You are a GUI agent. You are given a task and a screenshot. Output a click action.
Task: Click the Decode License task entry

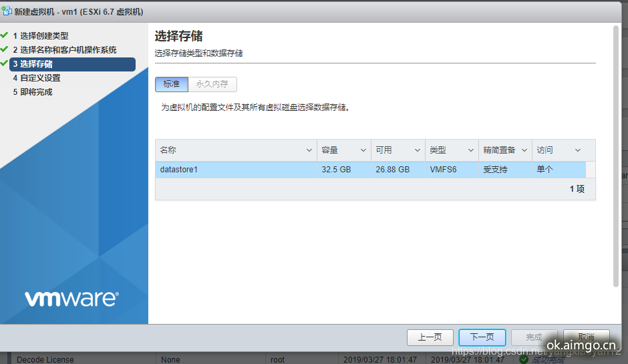[x=45, y=359]
